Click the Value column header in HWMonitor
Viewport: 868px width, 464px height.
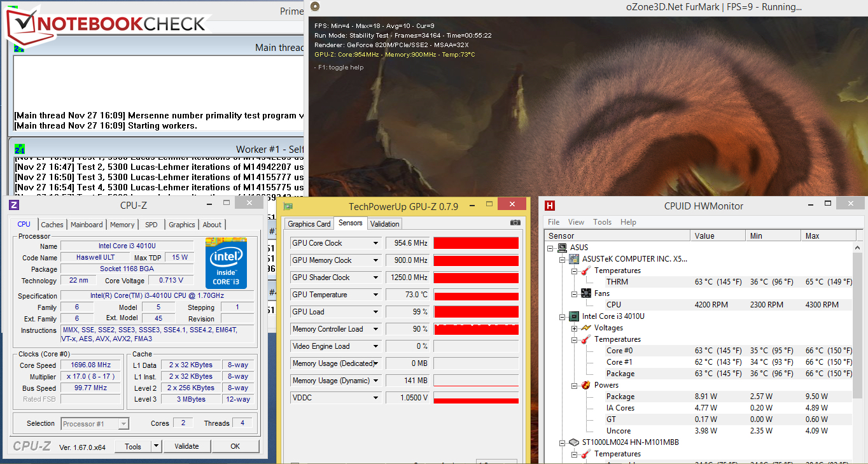click(x=718, y=236)
